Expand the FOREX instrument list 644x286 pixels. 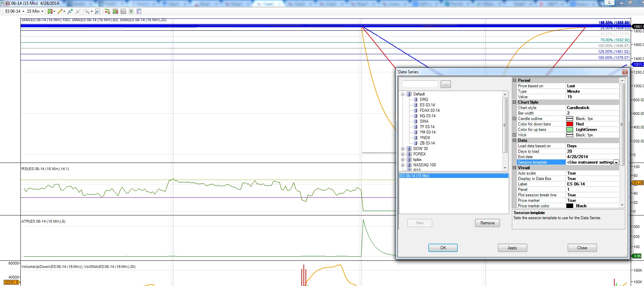point(403,154)
